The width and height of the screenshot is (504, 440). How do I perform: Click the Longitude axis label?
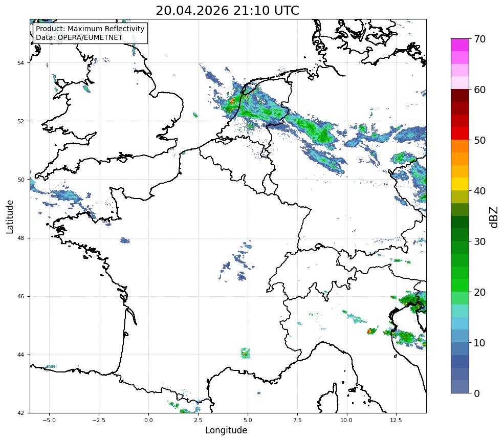(226, 430)
